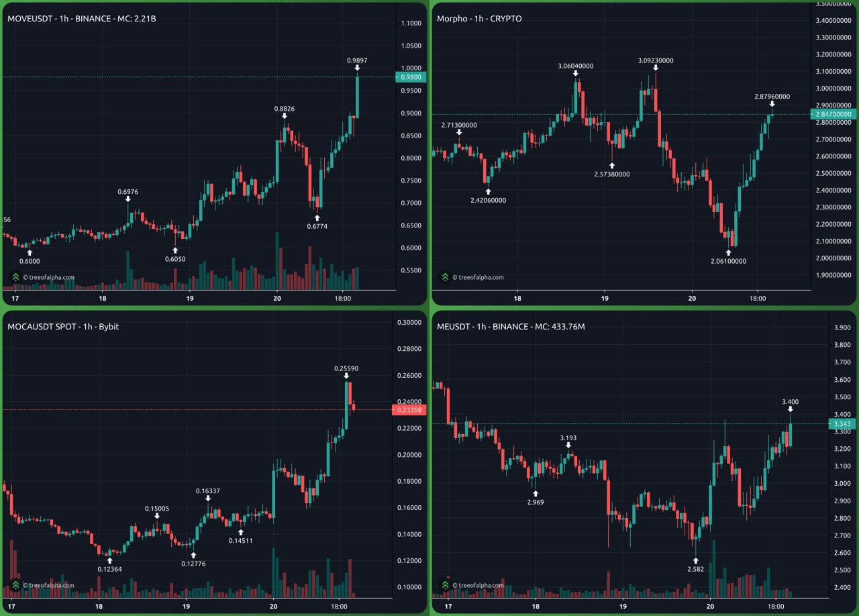Click the 0.30000 price axis tick on MOCAUSDT
The width and height of the screenshot is (859, 616).
(x=409, y=323)
